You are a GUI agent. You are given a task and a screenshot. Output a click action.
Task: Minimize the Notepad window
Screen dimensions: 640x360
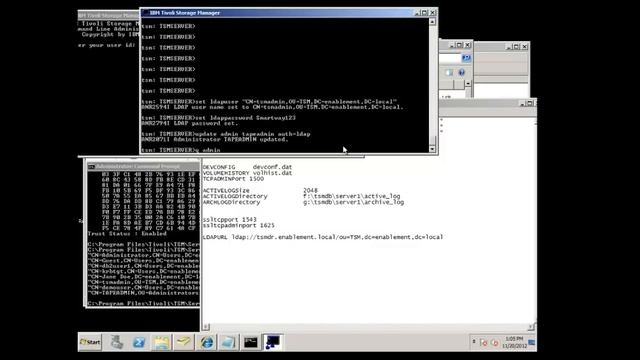(x=522, y=104)
